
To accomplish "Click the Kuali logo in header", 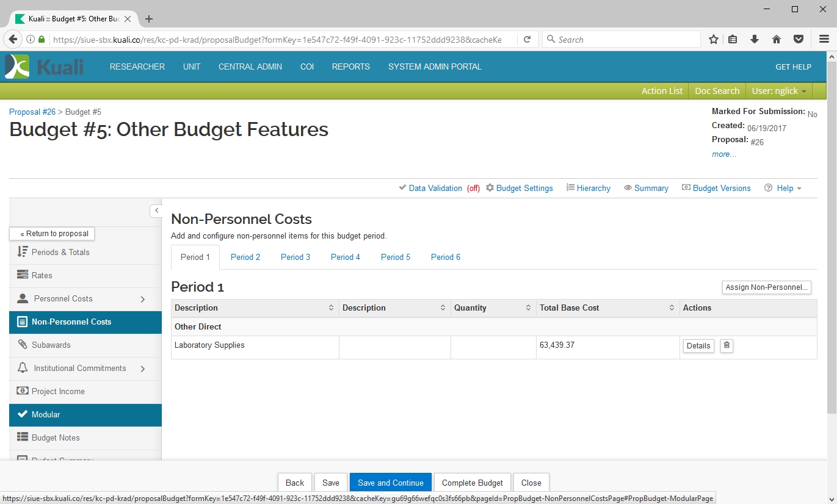I will point(45,67).
